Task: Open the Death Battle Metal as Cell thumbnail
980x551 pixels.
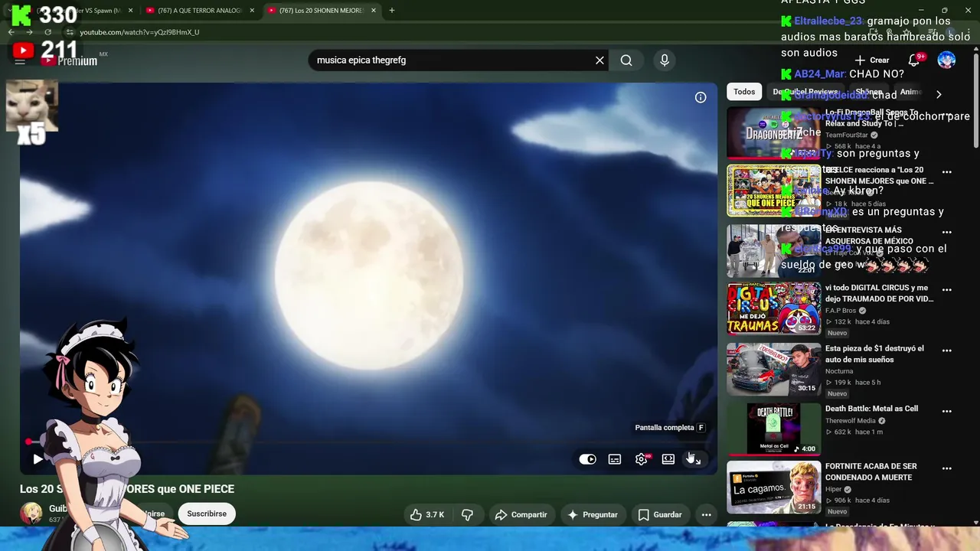Action: point(773,429)
